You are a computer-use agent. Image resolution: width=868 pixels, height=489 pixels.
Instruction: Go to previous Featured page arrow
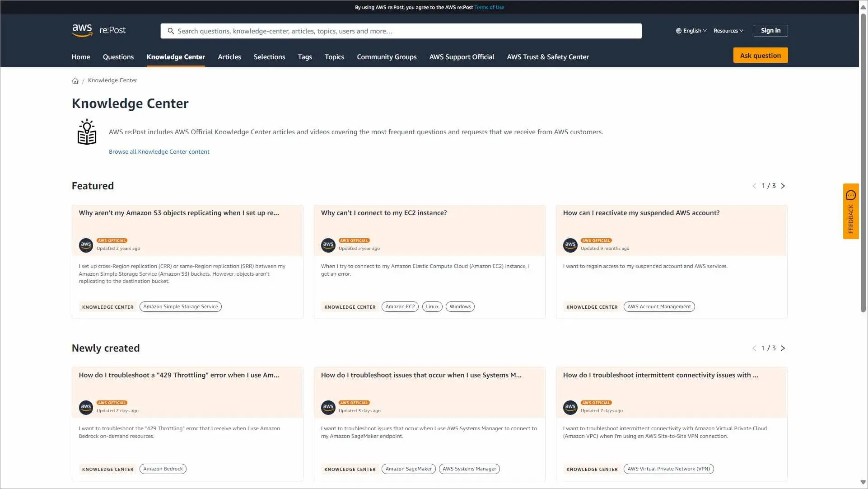[x=754, y=186]
